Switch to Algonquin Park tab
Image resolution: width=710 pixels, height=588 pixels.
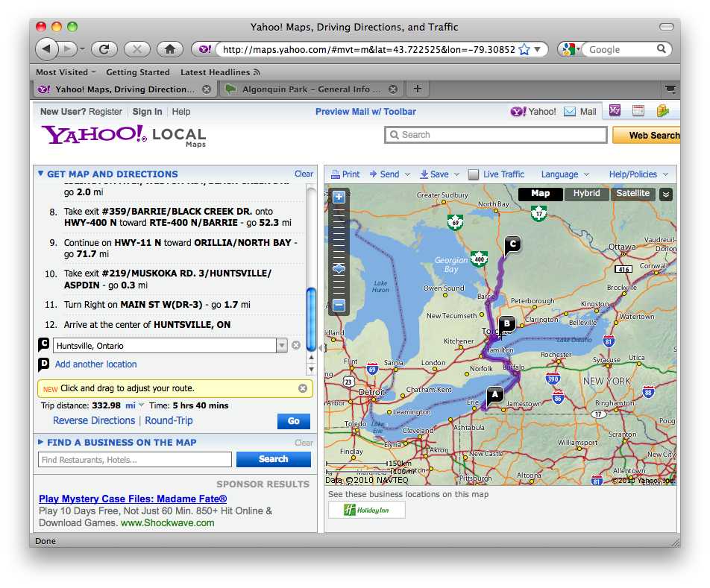(x=310, y=89)
